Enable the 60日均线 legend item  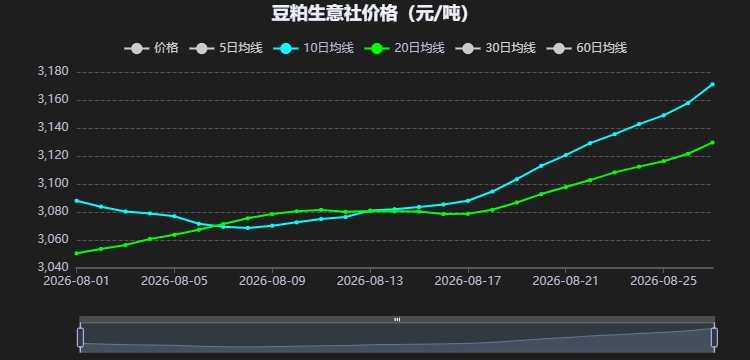pos(586,48)
